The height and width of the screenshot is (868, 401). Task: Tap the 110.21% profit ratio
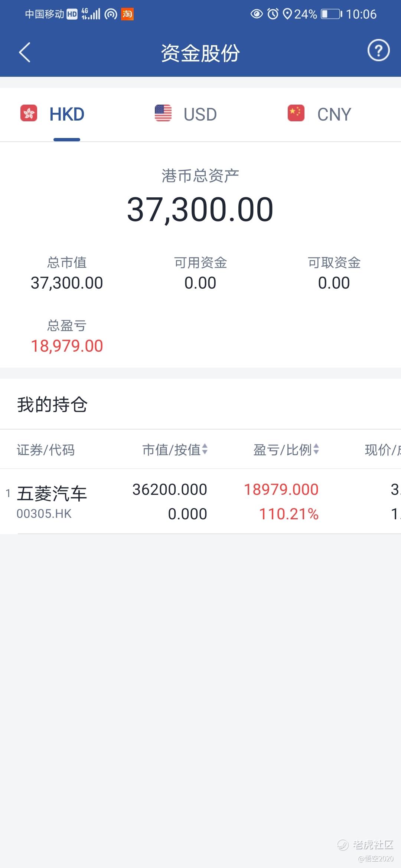(x=289, y=514)
